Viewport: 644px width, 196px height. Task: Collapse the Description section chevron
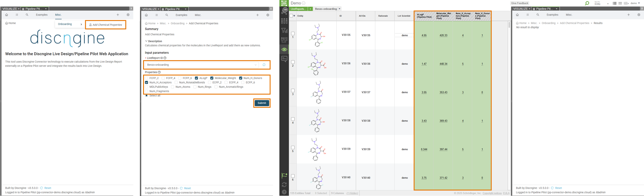[146, 41]
